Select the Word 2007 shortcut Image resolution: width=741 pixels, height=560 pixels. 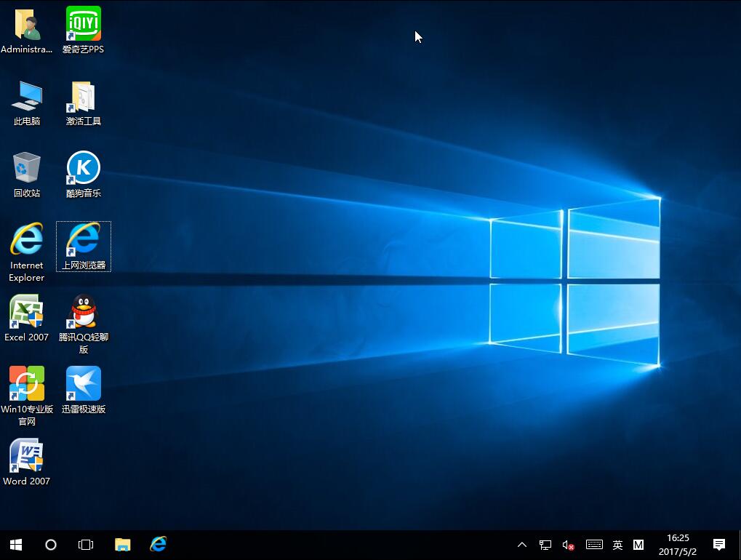27,456
